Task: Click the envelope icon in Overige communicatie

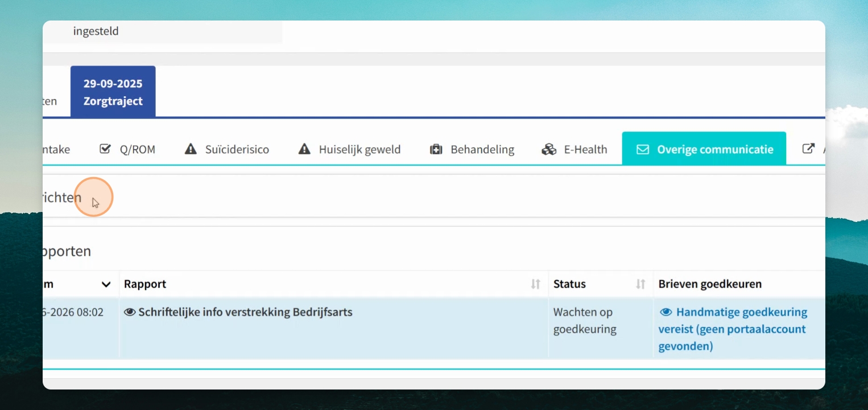Action: (x=642, y=149)
